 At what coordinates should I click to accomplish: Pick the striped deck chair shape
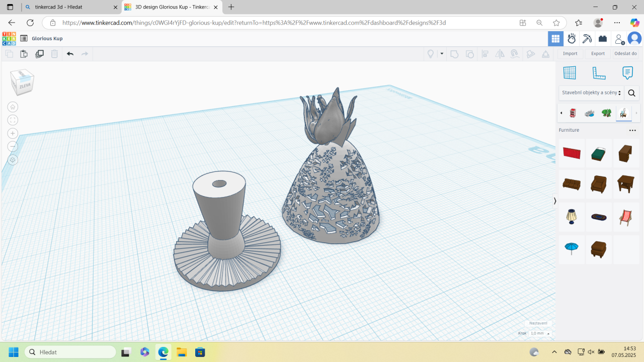point(626,217)
